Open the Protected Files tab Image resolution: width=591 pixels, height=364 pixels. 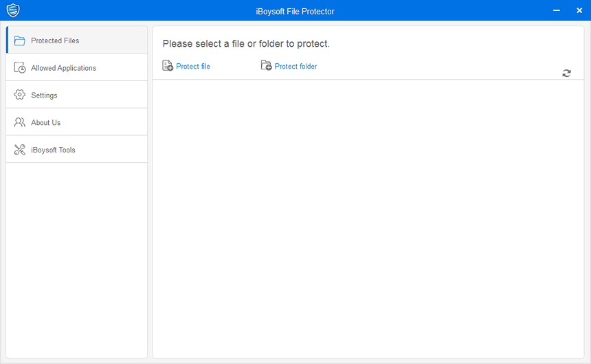(55, 41)
